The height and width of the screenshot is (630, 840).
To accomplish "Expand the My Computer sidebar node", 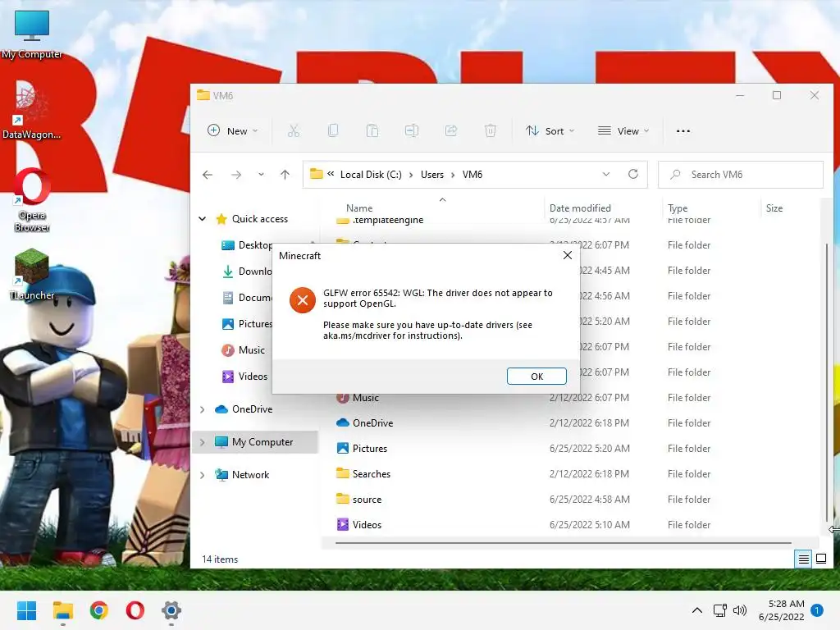I will (x=203, y=442).
